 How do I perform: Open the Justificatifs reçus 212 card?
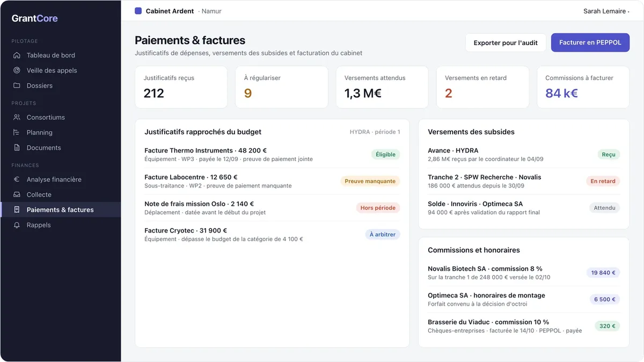point(181,87)
